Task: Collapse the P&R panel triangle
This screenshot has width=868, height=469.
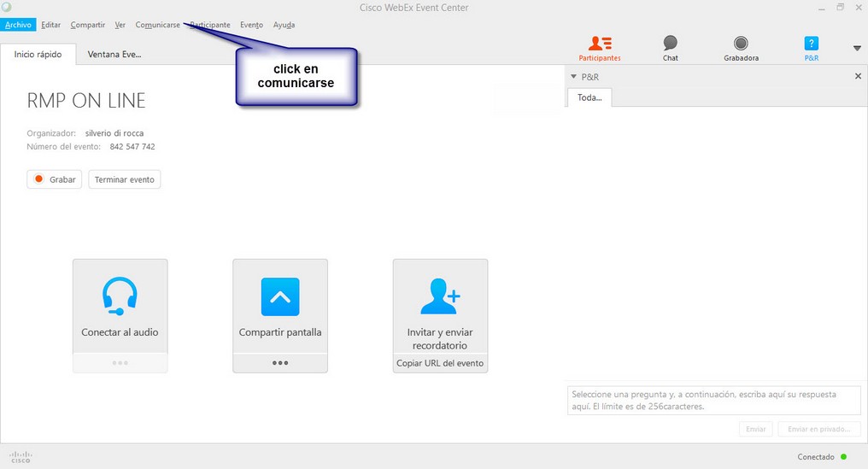Action: (573, 76)
